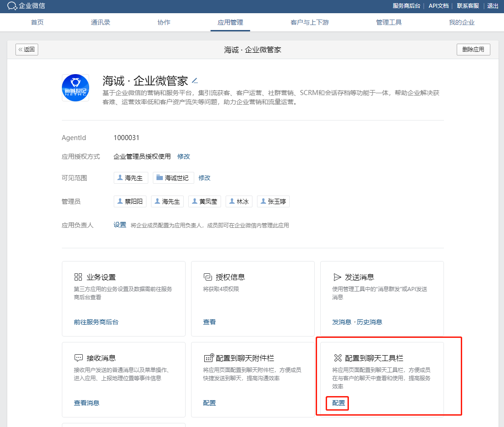Click the 配置到聊天工具栏 icon
The height and width of the screenshot is (427, 504).
coord(338,358)
